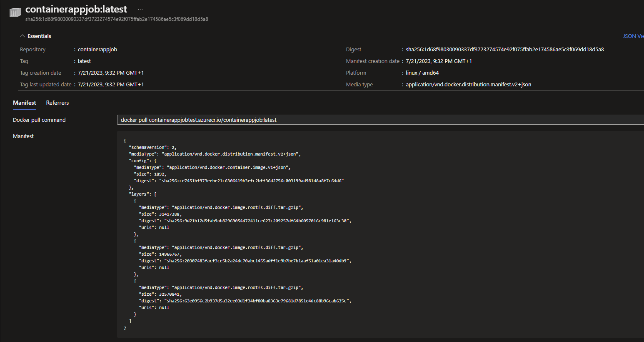Click the title containerappjob:latest
The height and width of the screenshot is (342, 644).
point(76,8)
